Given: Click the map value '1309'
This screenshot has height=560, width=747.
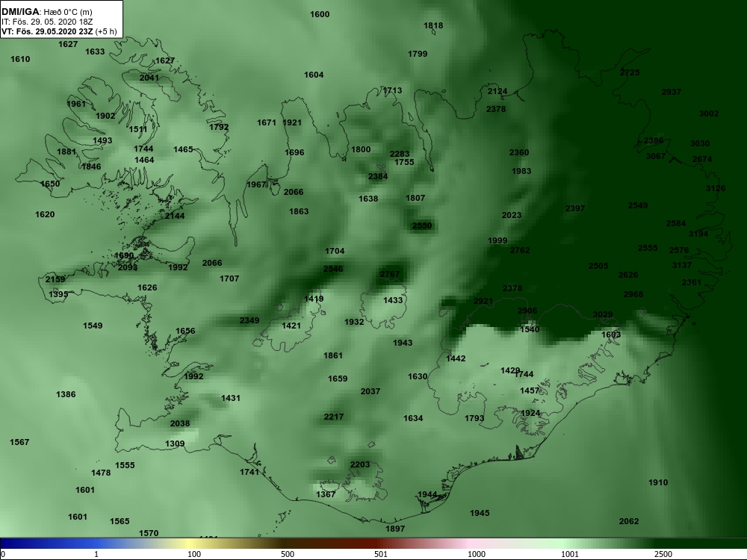Looking at the screenshot, I should (x=175, y=444).
